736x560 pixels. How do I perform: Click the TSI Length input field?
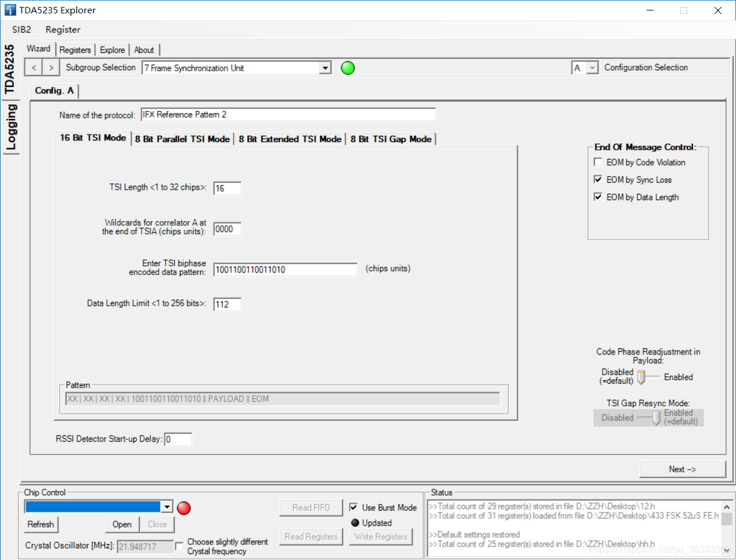tap(227, 188)
